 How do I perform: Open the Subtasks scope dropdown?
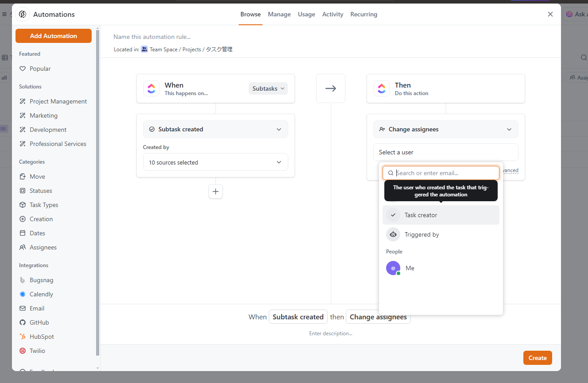[x=268, y=88]
